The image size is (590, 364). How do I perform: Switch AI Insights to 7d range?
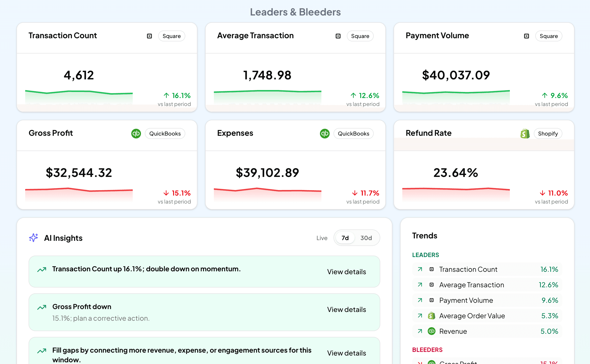point(345,238)
